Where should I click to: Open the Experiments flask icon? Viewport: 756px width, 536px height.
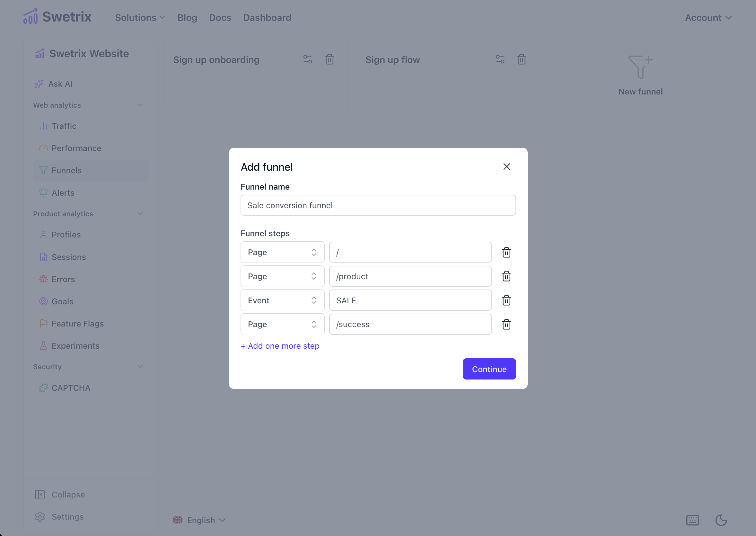44,345
